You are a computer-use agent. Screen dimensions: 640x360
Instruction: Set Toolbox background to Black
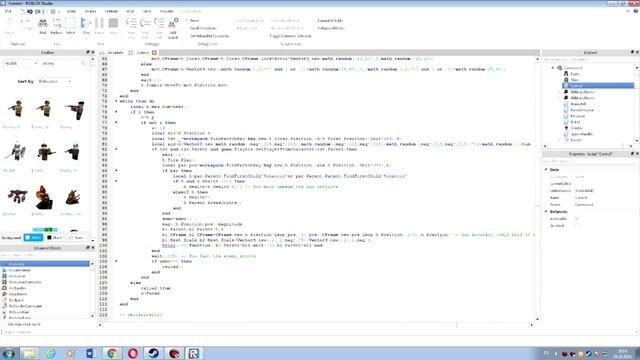[x=55, y=238]
